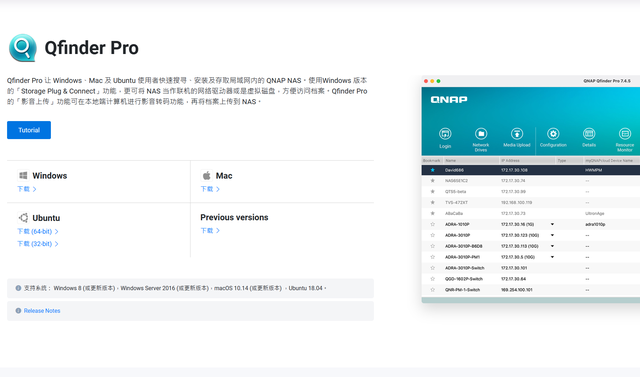Select IP address 192.168.100.119
The width and height of the screenshot is (640, 377).
(516, 202)
